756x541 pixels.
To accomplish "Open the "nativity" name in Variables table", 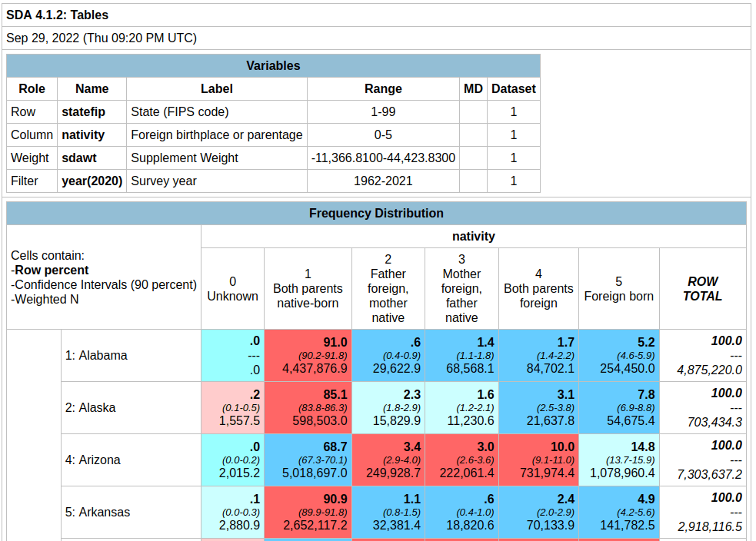I will [83, 134].
